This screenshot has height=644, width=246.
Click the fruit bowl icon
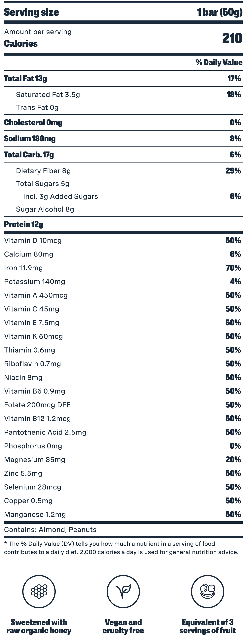point(207,591)
